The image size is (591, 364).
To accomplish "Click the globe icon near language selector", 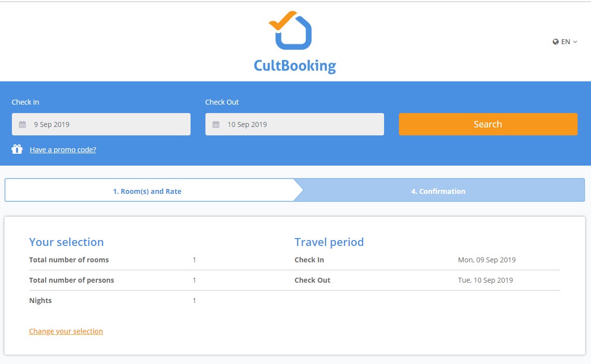I will coord(555,42).
